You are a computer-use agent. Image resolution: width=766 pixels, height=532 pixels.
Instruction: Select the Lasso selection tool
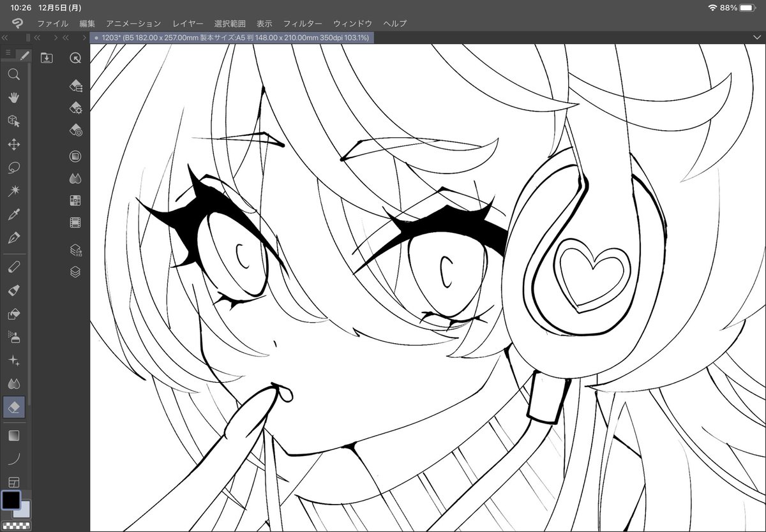13,168
